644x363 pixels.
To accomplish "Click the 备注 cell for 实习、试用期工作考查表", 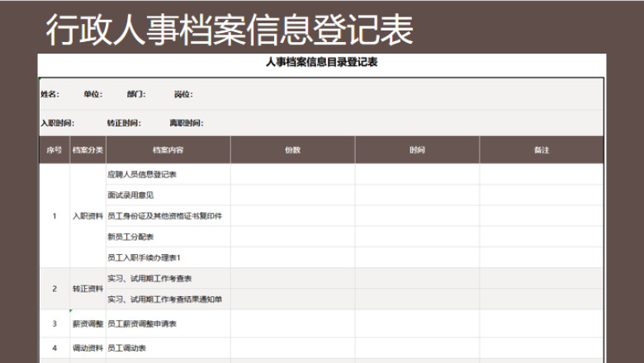I will coord(542,279).
